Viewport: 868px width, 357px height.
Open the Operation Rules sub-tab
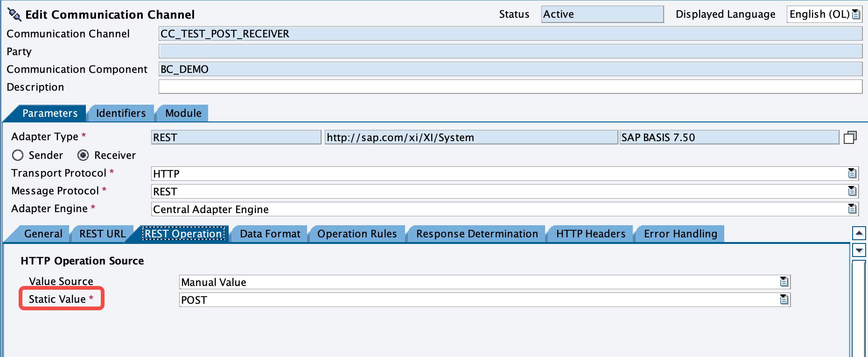click(x=357, y=234)
